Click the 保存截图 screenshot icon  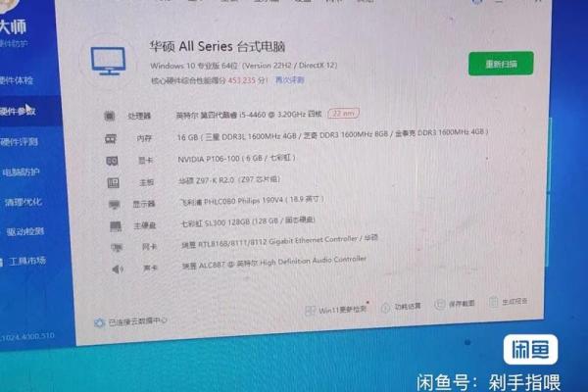(439, 304)
